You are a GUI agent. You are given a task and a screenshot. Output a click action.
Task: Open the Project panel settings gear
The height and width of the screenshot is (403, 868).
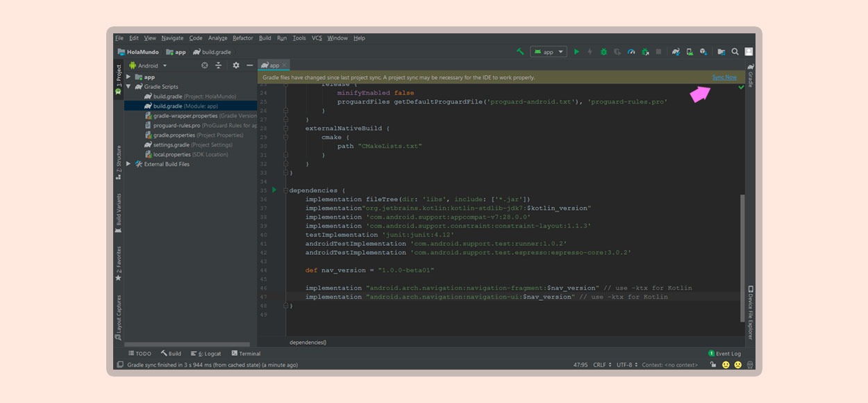click(236, 65)
